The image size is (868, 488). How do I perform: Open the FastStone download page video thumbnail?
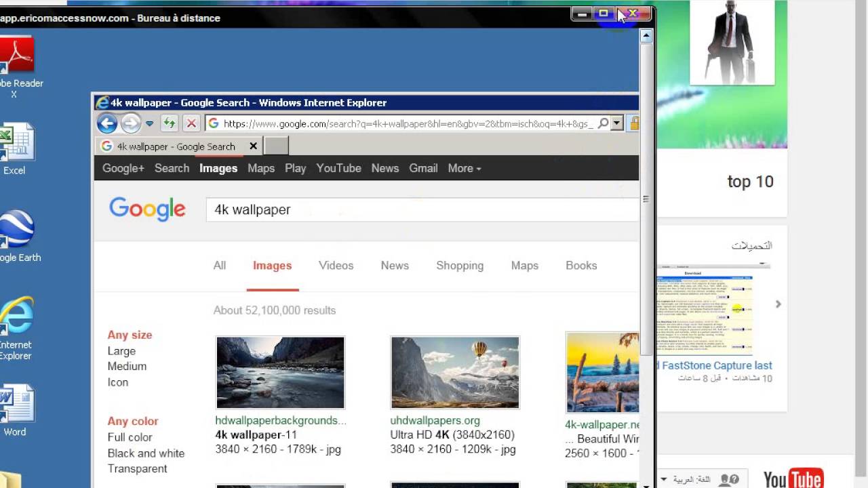click(x=705, y=310)
